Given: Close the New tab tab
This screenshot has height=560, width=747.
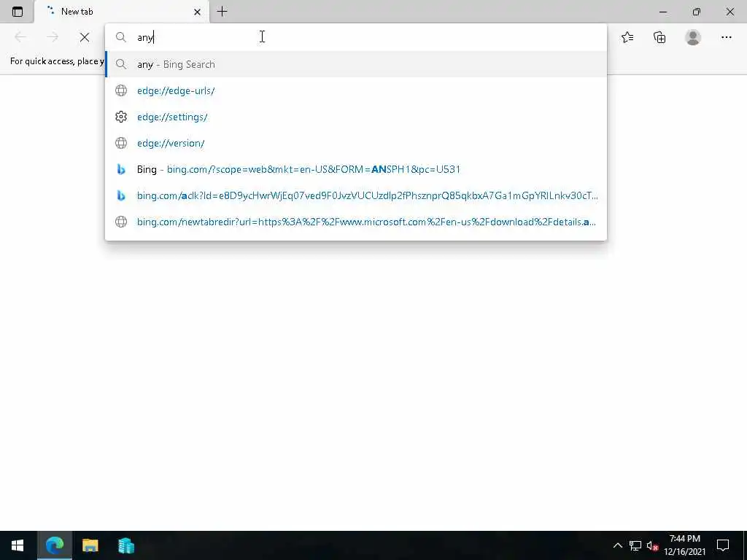Looking at the screenshot, I should (197, 12).
